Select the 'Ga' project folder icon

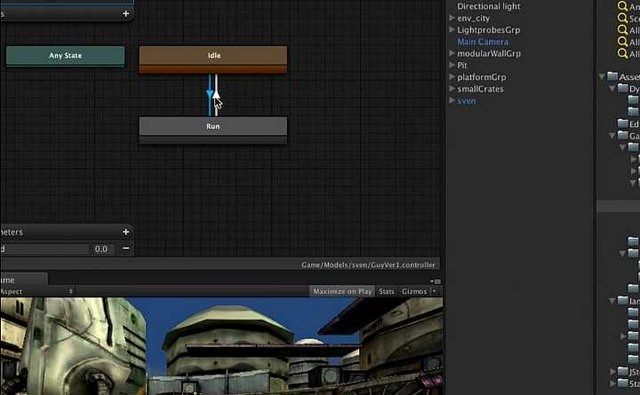pyautogui.click(x=623, y=135)
